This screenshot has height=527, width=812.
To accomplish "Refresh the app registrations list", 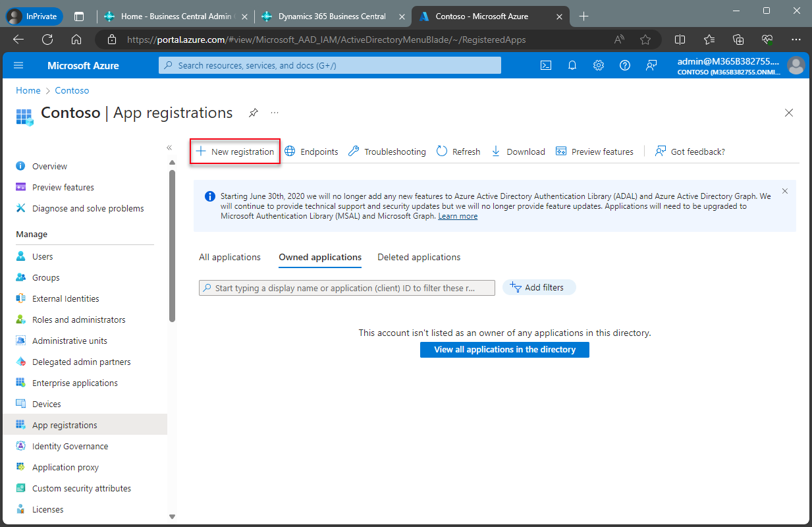I will coord(458,151).
